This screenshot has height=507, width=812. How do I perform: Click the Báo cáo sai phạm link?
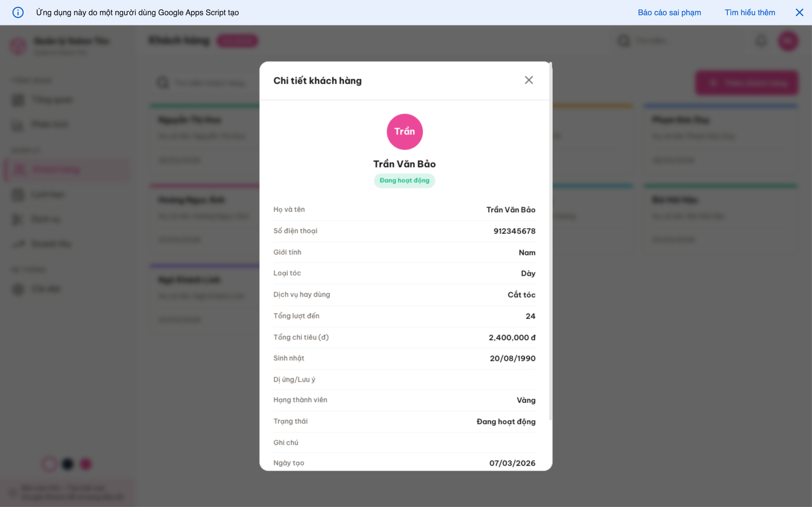tap(669, 12)
